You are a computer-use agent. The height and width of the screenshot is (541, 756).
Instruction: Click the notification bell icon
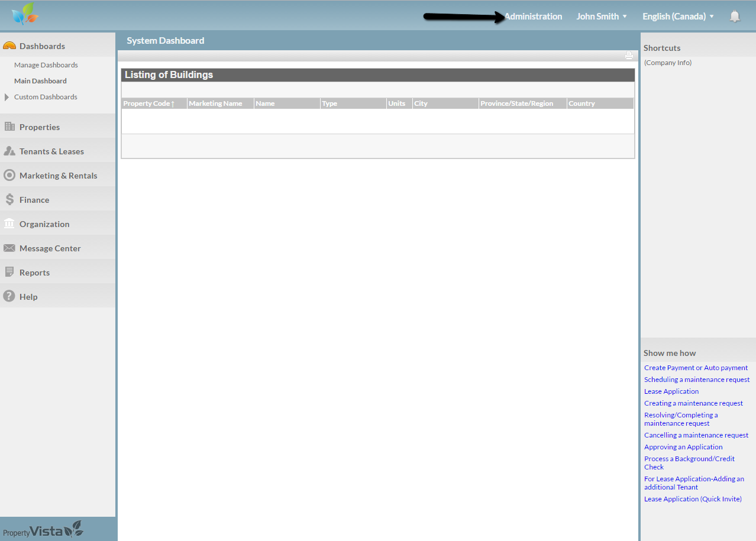pos(735,17)
